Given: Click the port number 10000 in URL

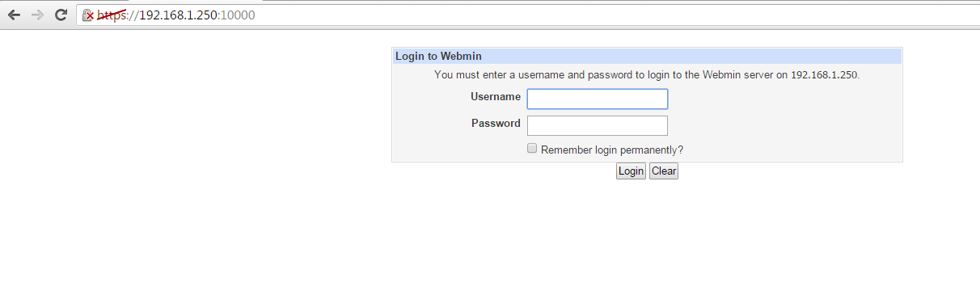Looking at the screenshot, I should tap(238, 15).
